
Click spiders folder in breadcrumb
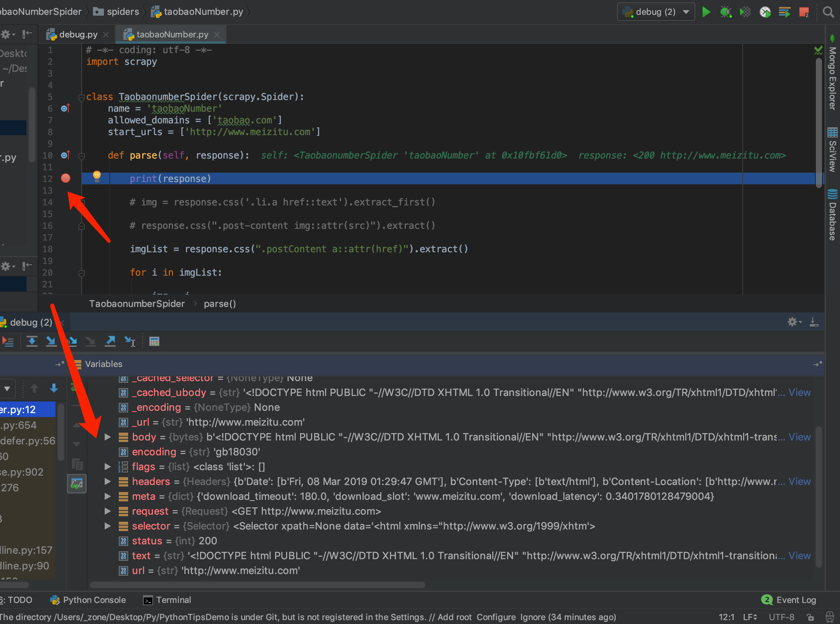coord(116,12)
